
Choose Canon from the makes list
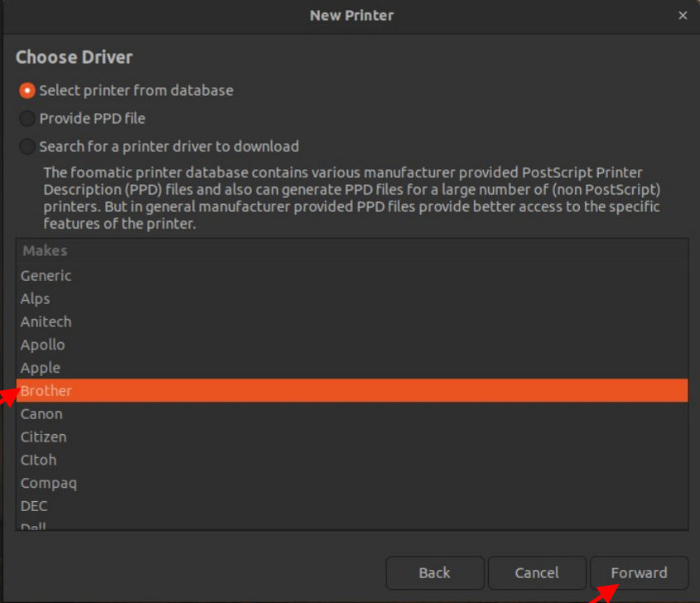pos(41,414)
